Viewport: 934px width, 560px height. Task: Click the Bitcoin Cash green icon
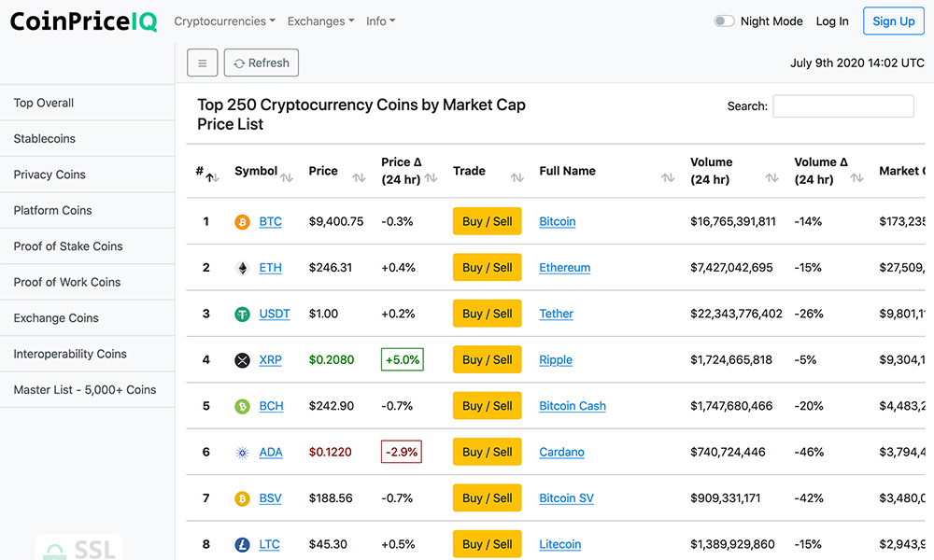click(243, 406)
